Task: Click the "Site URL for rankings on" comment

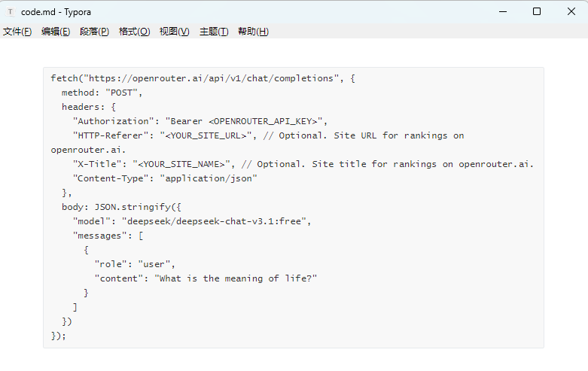Action: (399, 135)
